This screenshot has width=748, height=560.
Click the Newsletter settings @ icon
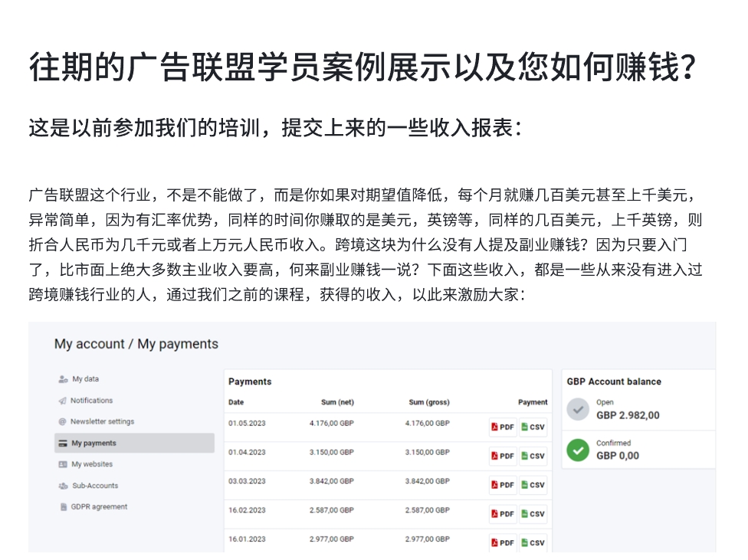[63, 422]
